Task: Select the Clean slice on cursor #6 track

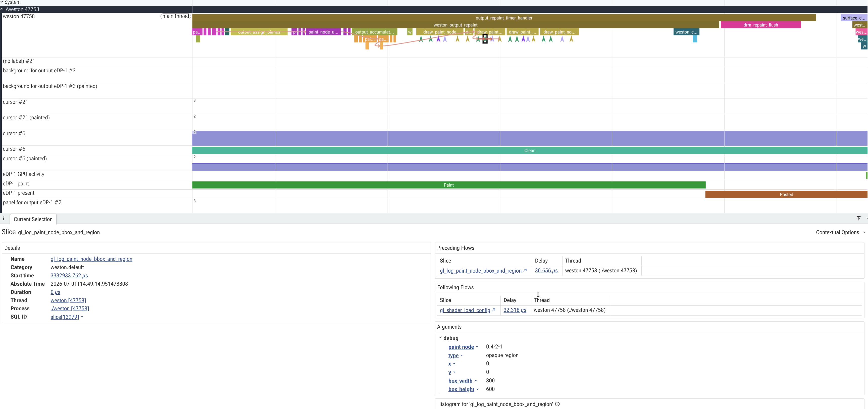Action: (x=529, y=150)
